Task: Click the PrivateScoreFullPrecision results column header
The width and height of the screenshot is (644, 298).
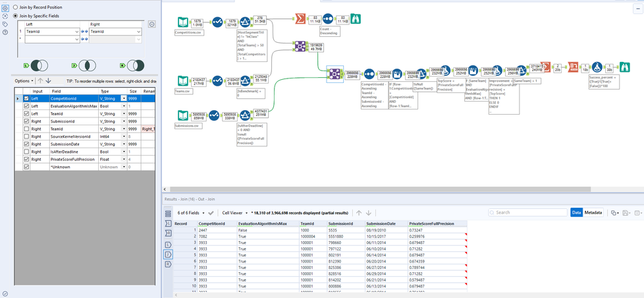Action: (437, 223)
